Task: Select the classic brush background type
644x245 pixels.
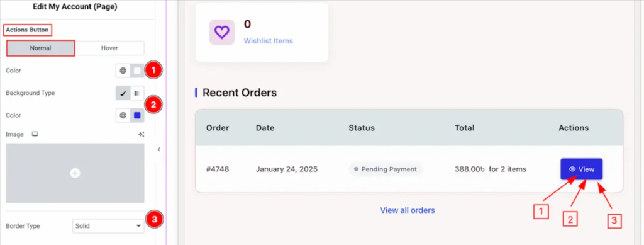Action: point(123,93)
